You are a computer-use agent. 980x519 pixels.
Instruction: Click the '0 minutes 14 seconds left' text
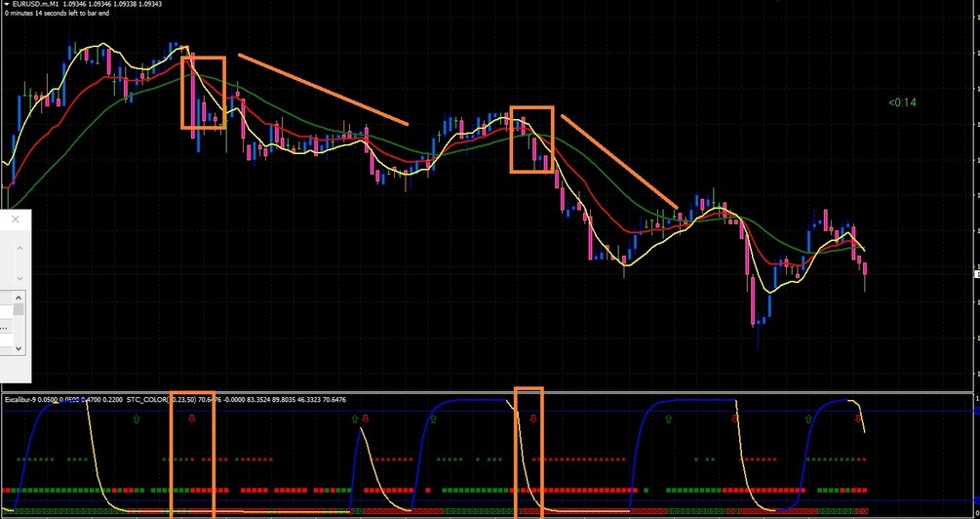click(42, 13)
